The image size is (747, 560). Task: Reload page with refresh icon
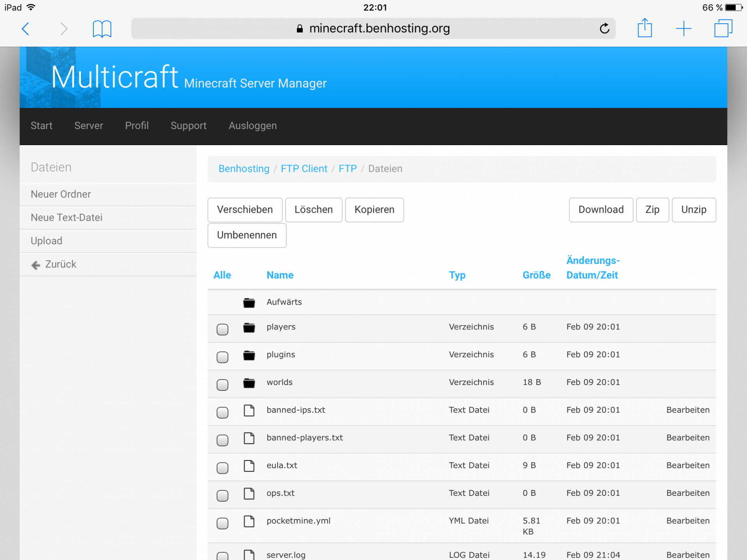coord(604,28)
